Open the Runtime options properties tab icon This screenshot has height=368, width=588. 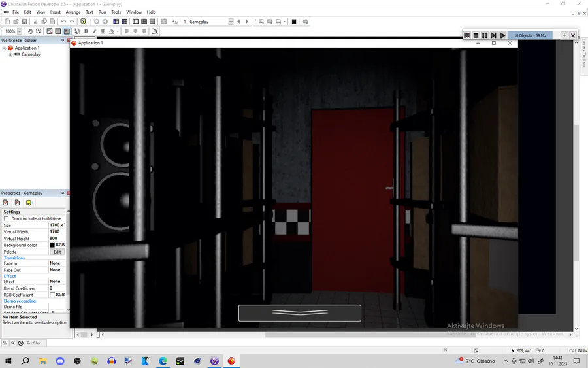pyautogui.click(x=17, y=203)
